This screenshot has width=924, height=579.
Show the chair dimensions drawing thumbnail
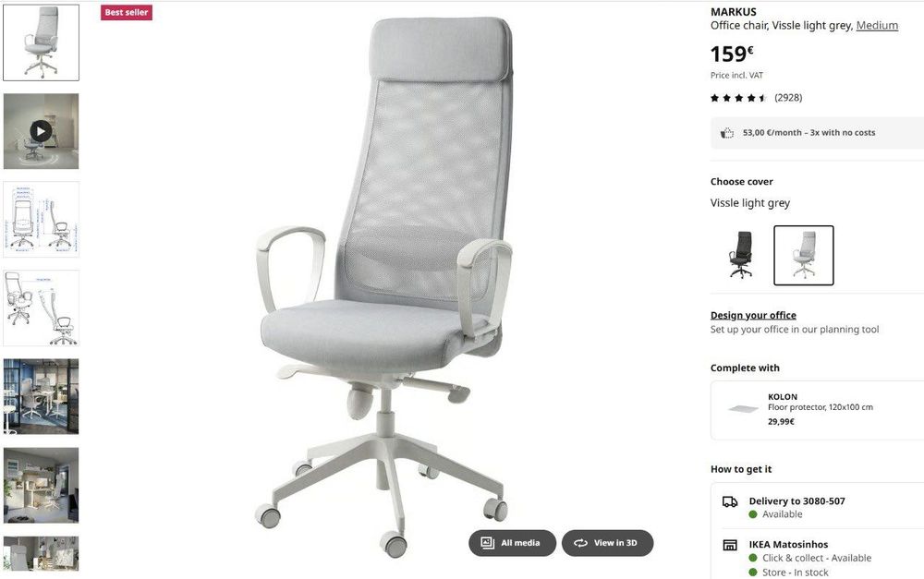(x=41, y=219)
